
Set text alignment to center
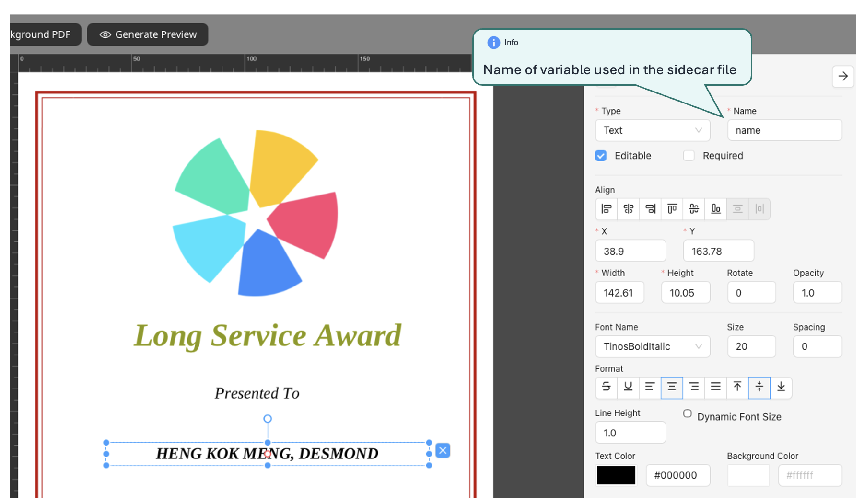(672, 387)
